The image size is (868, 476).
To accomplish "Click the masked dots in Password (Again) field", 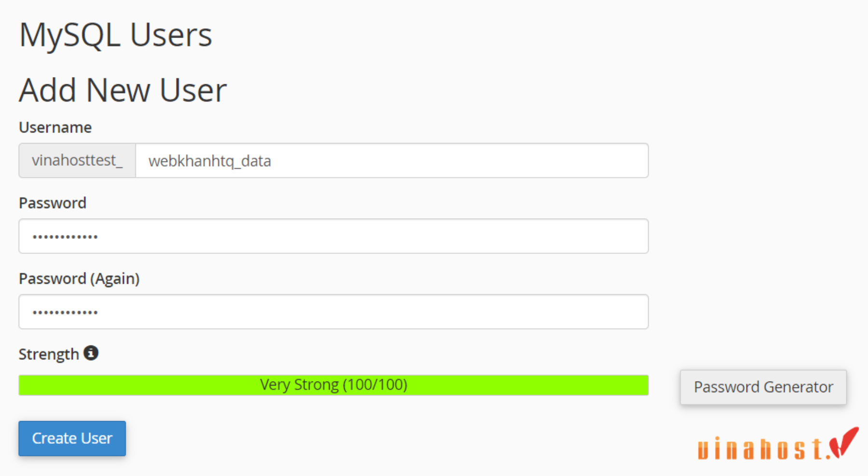I will point(65,312).
